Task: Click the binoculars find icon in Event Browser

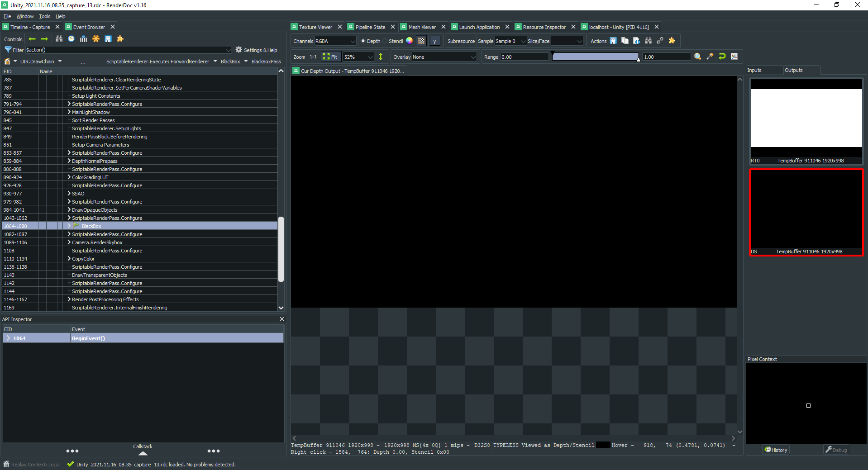Action: pyautogui.click(x=59, y=39)
